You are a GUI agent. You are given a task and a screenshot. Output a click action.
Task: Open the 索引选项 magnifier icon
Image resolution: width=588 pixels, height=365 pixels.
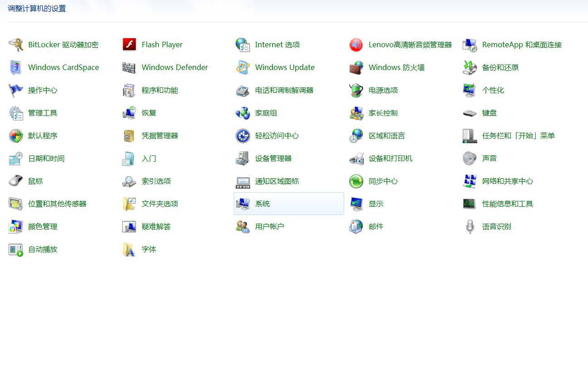click(129, 181)
